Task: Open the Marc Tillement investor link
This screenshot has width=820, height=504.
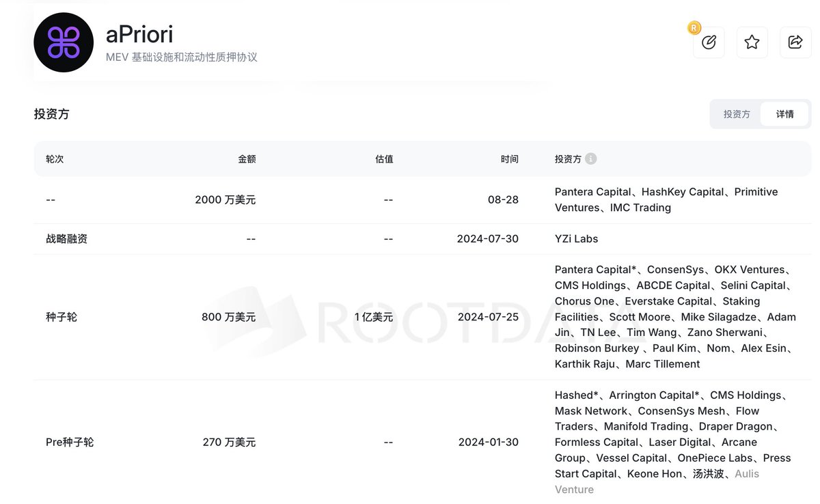Action: 663,364
